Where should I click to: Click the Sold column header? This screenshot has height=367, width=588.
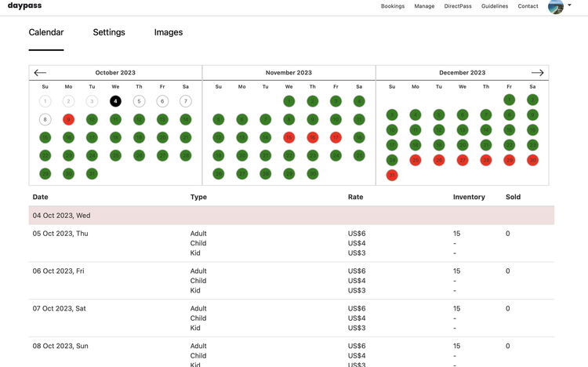tap(513, 197)
